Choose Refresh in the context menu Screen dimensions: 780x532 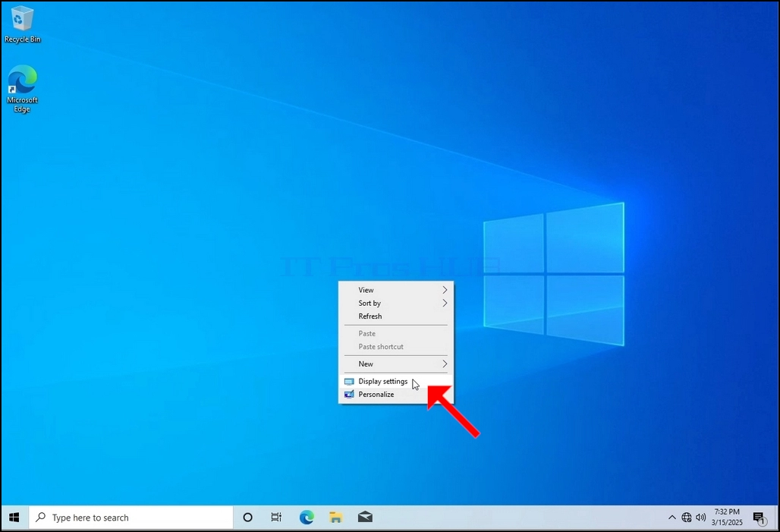[396, 316]
